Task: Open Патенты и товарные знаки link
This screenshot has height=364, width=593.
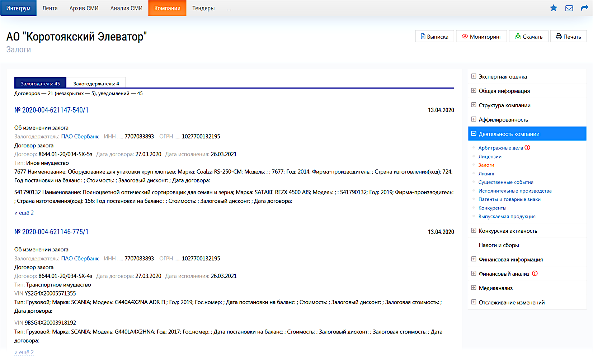Action: click(x=509, y=199)
